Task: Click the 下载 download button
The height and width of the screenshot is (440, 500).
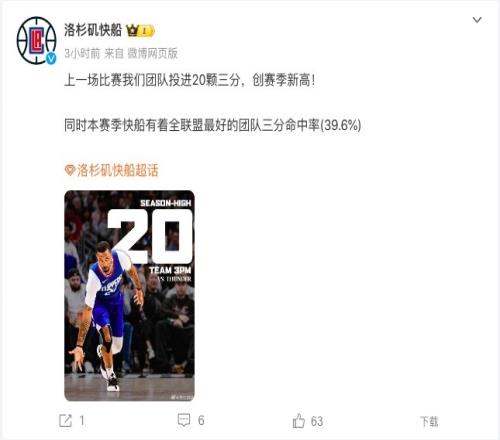Action: point(429,421)
